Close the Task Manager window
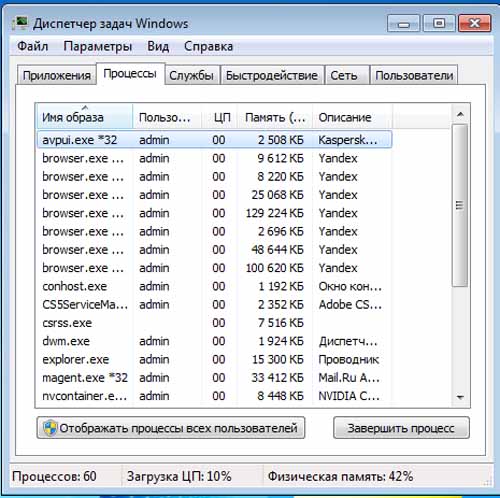Screen dimensions: 500x498 click(474, 24)
